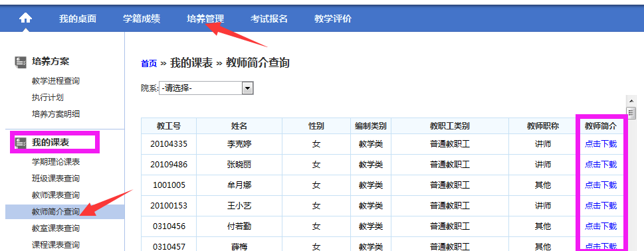644x251 pixels.
Task: Select 执行计划 in sidebar
Action: coord(48,98)
